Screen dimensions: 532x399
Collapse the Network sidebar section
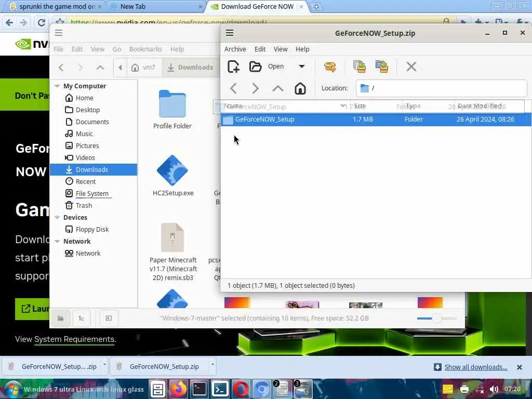pyautogui.click(x=57, y=241)
